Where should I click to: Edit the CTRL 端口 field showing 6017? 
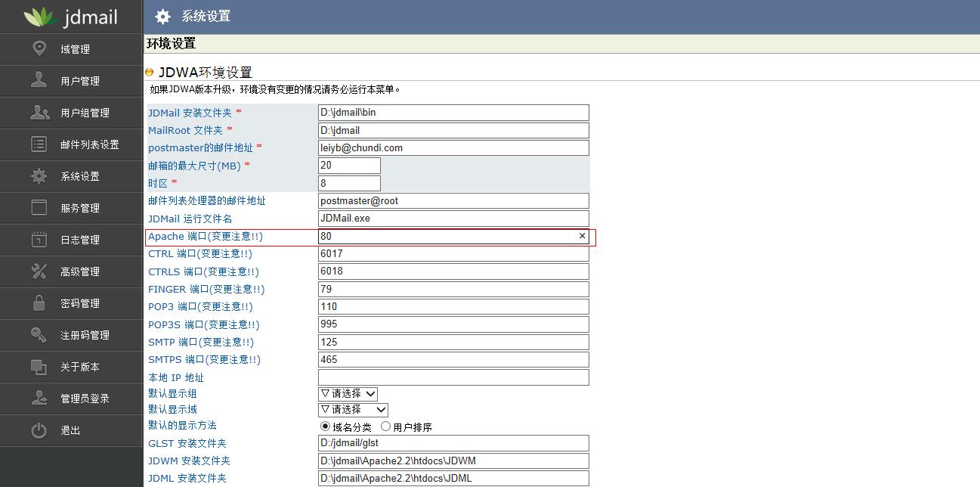453,253
